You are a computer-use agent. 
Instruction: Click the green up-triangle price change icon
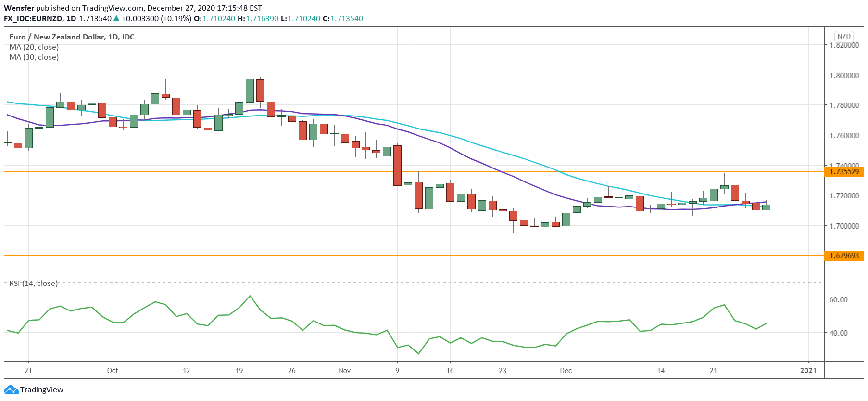click(116, 18)
